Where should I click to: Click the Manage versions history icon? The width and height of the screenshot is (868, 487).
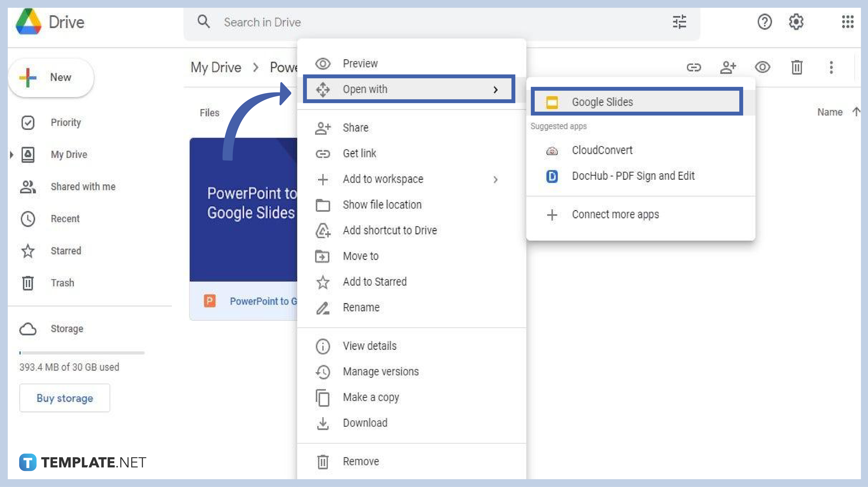pos(323,372)
